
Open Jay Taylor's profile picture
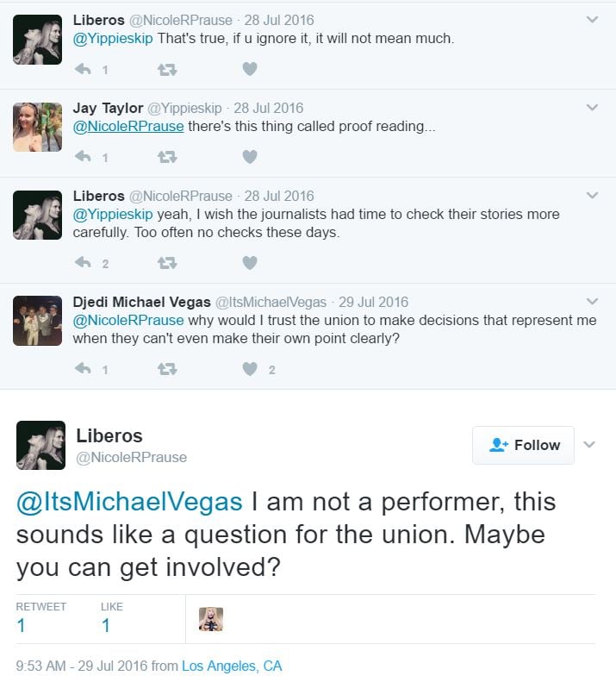click(38, 128)
